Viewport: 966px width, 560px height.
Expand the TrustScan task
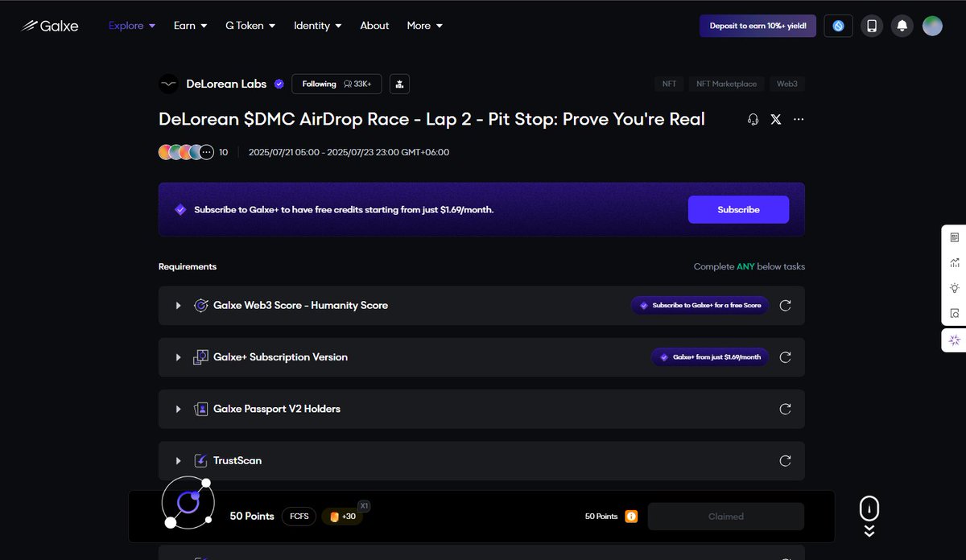pos(179,460)
